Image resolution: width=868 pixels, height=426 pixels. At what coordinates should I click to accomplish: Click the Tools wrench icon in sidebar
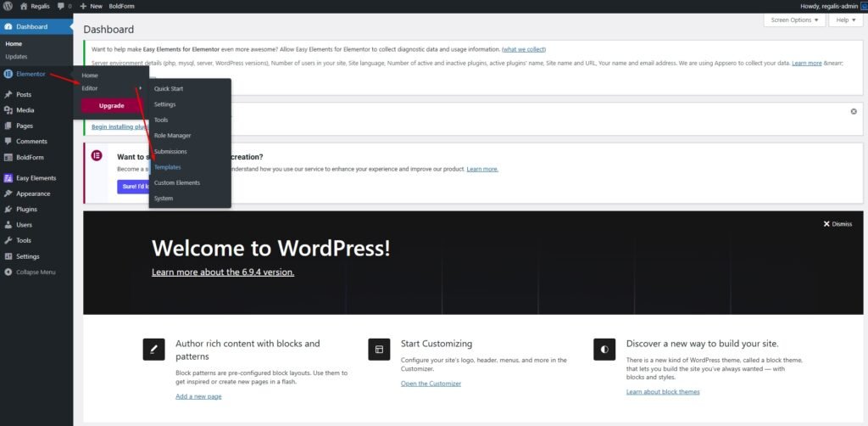pyautogui.click(x=8, y=240)
